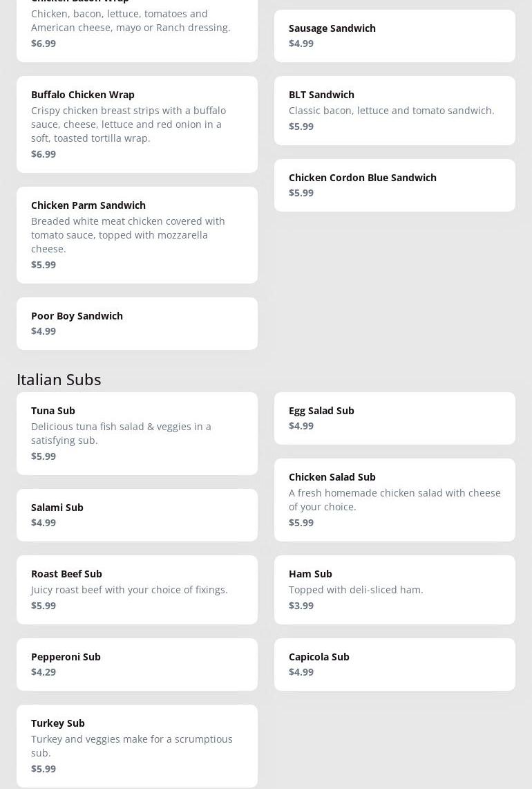Choose the Turkey Sub menu item
532x789 pixels.
137,746
